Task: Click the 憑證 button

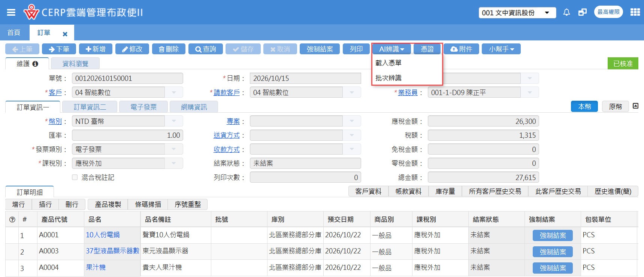Action: point(427,49)
